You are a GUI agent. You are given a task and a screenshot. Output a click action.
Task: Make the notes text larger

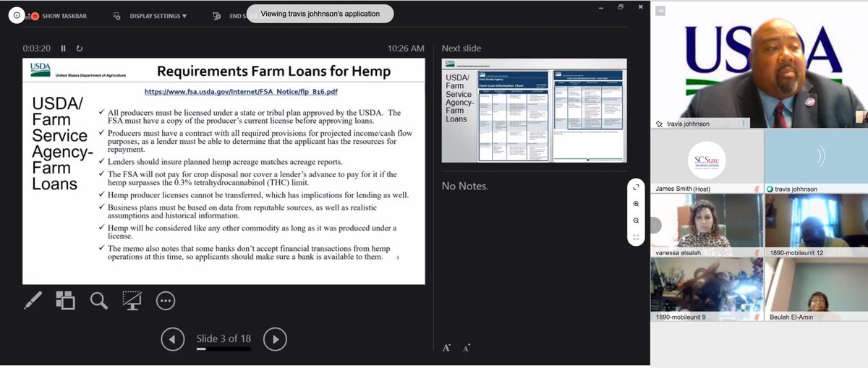447,347
